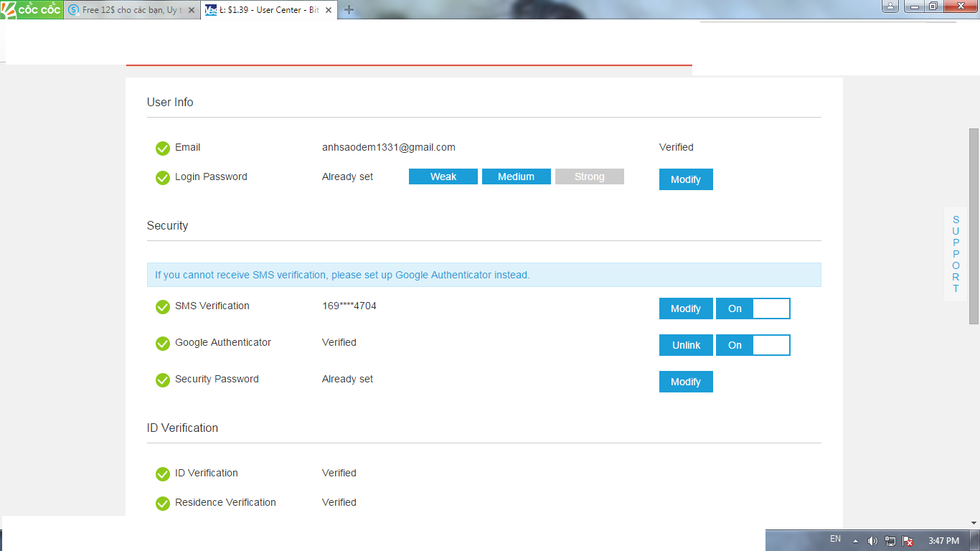Click the EN language indicator
980x551 pixels.
click(835, 539)
